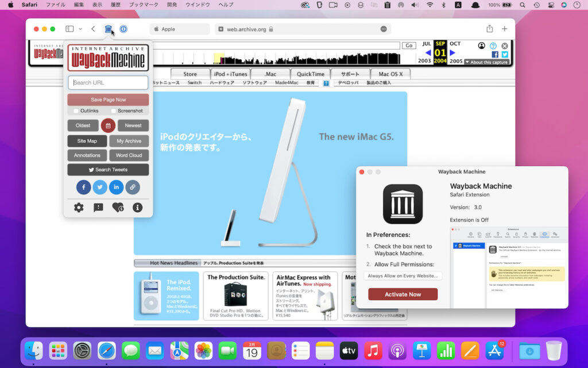588x368 pixels.
Task: Open the ファイル menu in menu bar
Action: pos(56,5)
